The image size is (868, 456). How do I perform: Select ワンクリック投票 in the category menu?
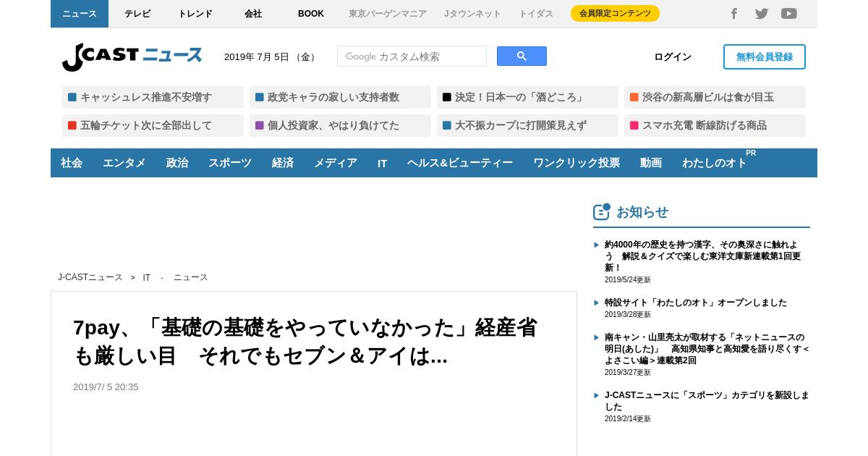point(576,163)
